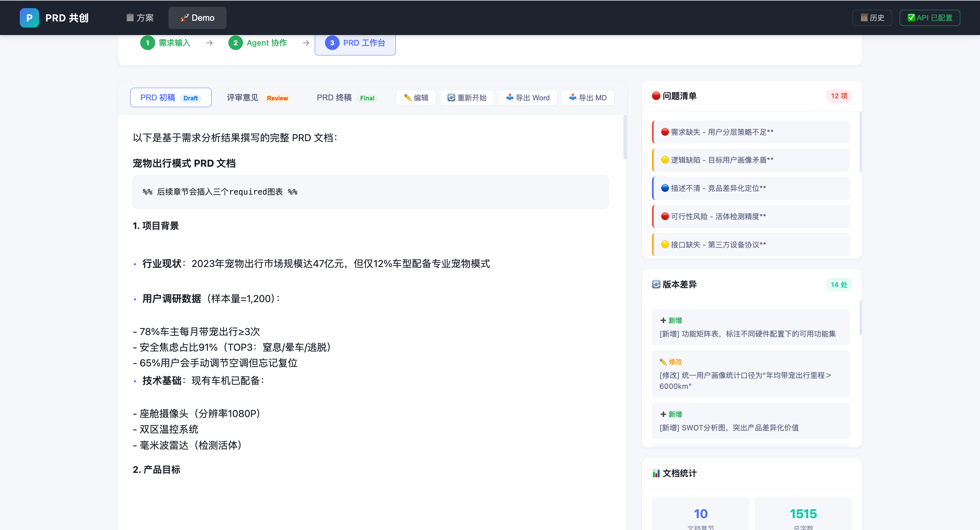Go to step 2 Agent 协作
This screenshot has height=530, width=980.
[x=258, y=43]
